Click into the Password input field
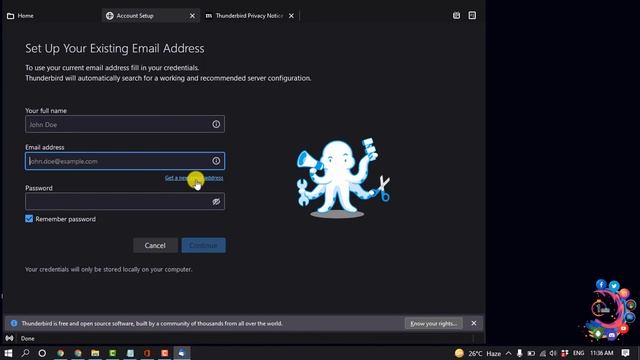 (x=125, y=202)
